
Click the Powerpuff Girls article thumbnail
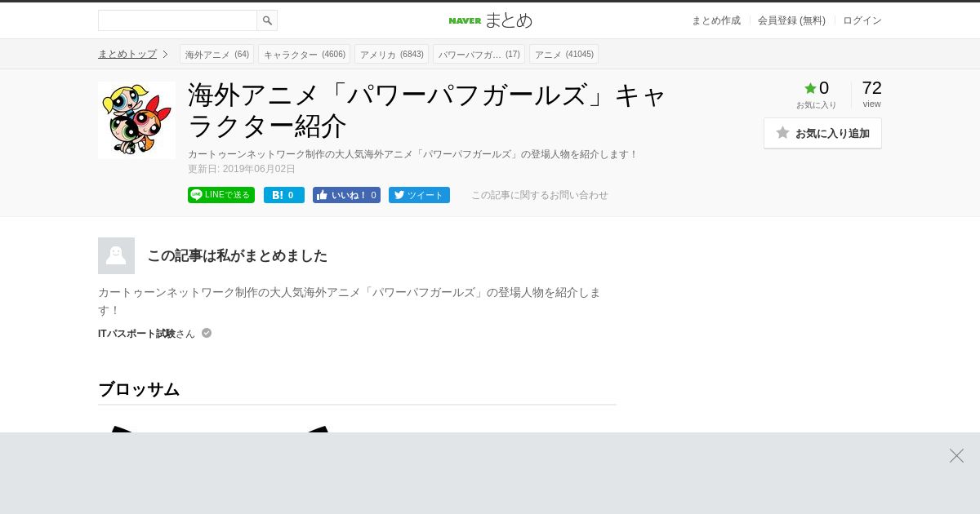pos(136,120)
